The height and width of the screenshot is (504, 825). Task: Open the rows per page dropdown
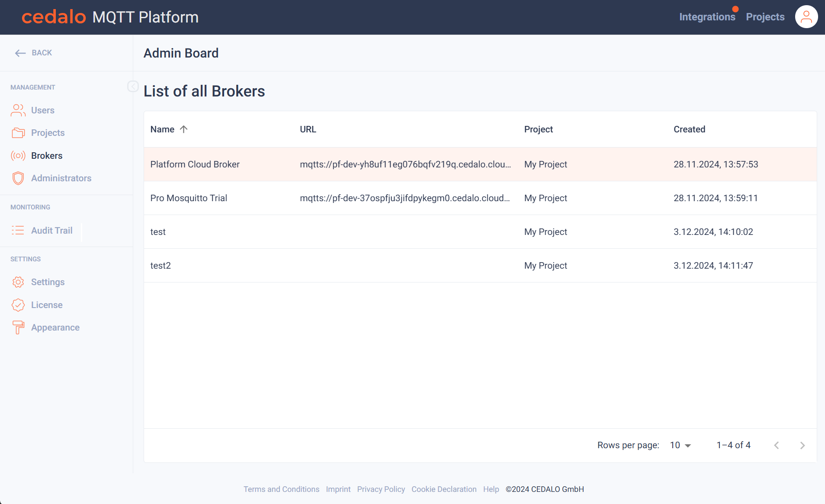pyautogui.click(x=681, y=445)
